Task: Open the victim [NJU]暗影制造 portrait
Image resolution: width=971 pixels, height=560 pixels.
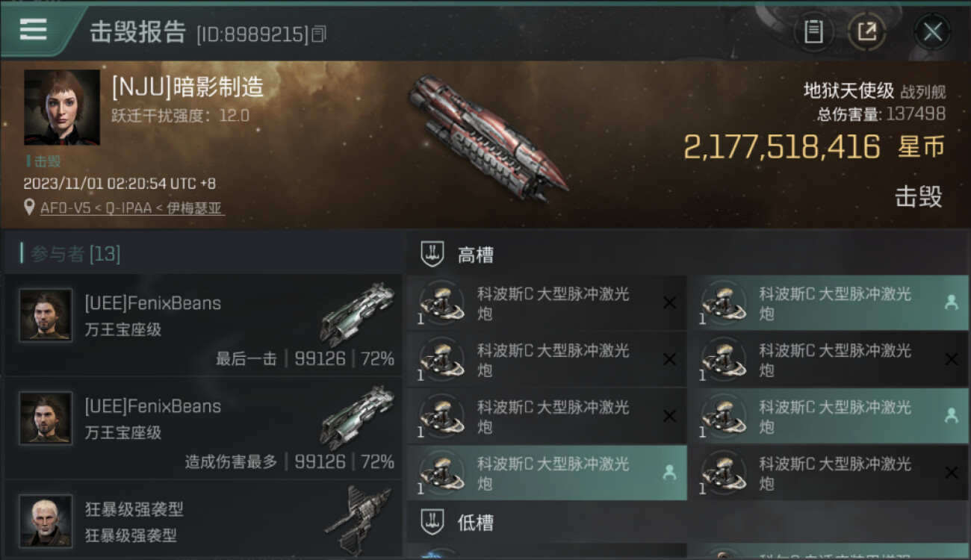Action: (62, 108)
